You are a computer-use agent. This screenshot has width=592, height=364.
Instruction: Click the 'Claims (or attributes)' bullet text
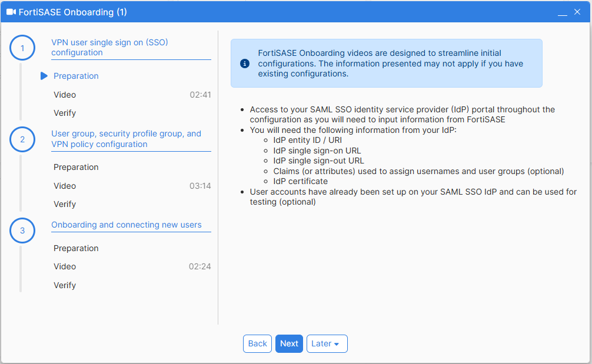point(419,171)
